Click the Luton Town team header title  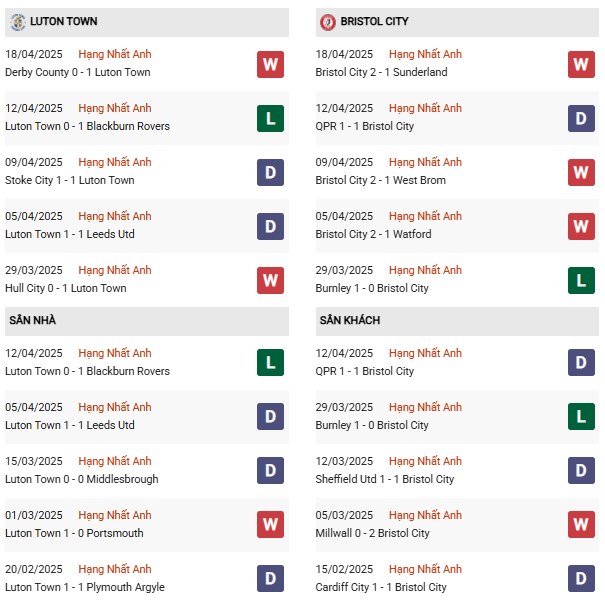65,21
